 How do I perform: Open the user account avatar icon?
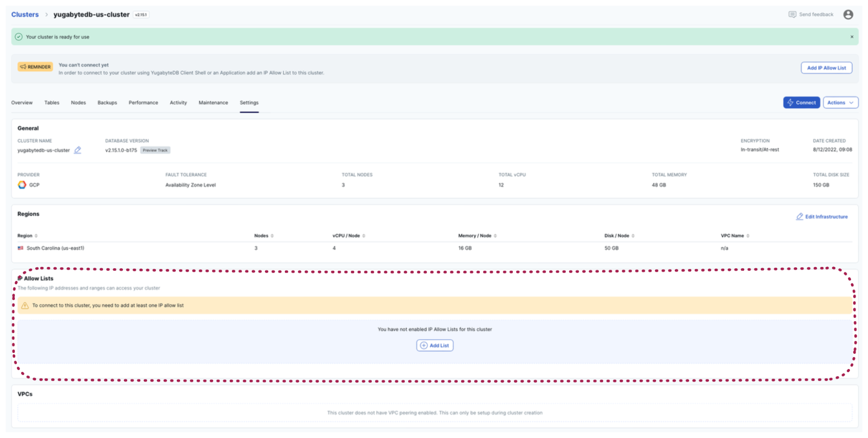(848, 15)
